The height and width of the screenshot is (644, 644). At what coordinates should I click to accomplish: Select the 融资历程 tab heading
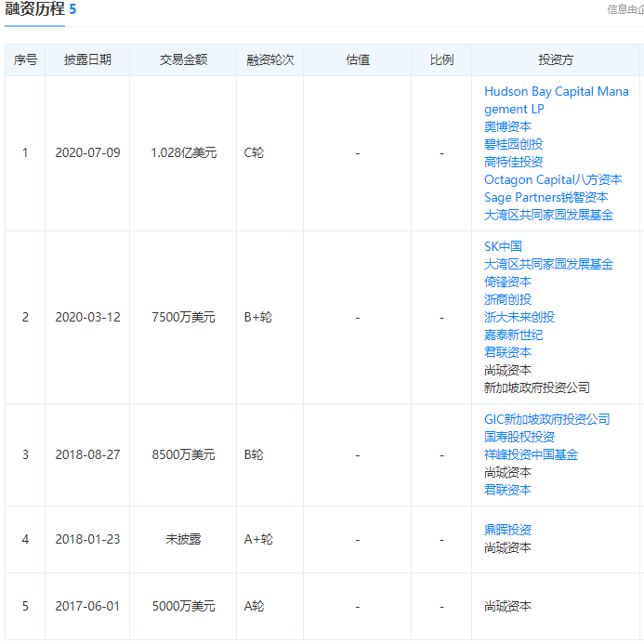pos(35,9)
